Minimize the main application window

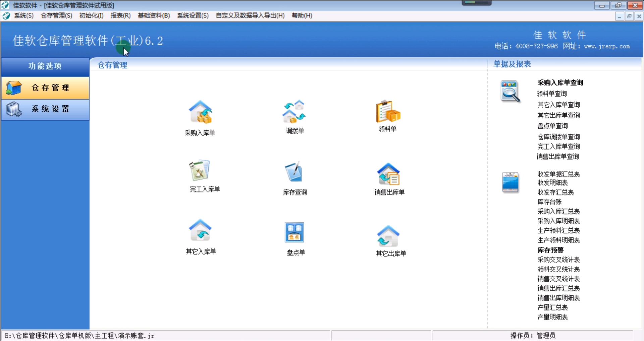(602, 5)
